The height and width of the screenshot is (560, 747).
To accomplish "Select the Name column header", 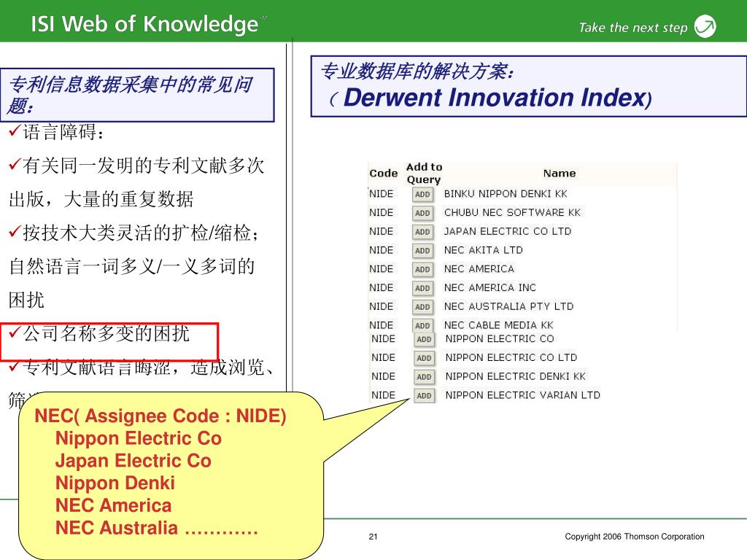I will point(560,174).
